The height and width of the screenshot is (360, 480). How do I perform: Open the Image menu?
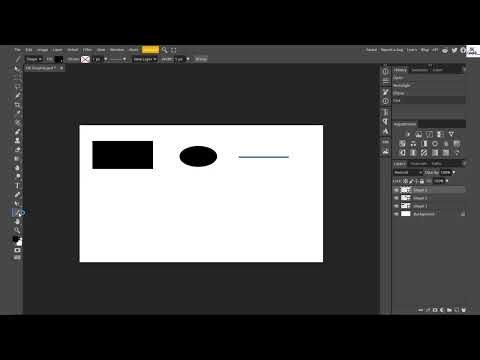43,50
